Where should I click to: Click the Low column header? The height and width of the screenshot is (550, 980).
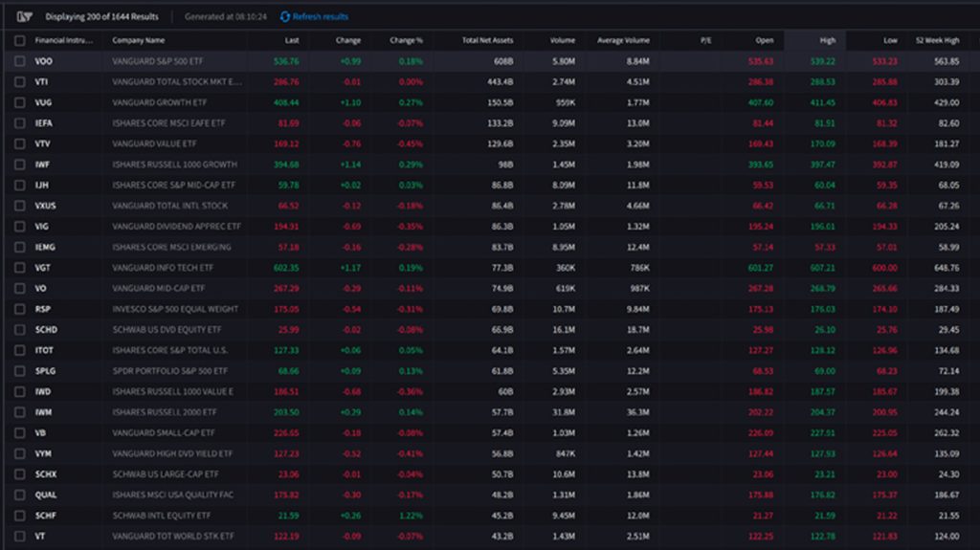891,40
